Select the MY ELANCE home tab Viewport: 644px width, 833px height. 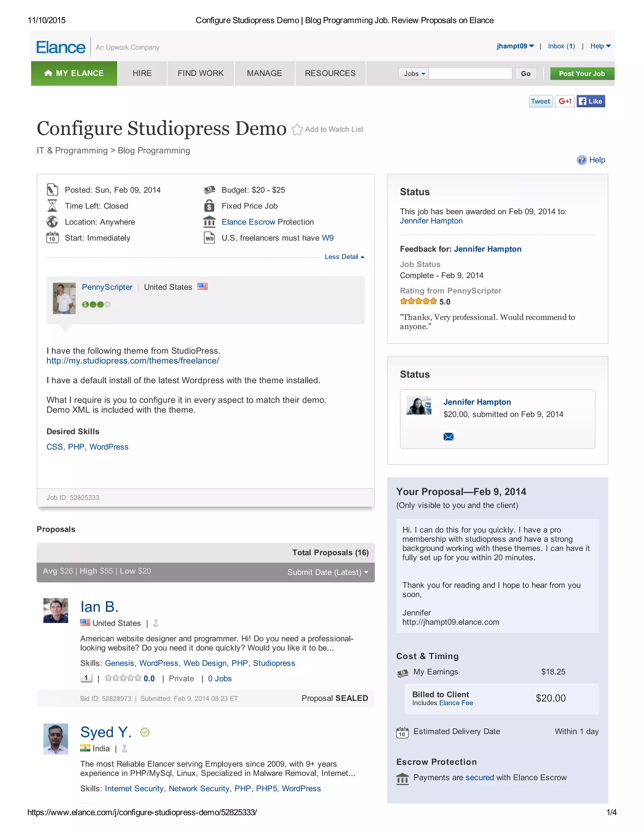pos(75,73)
